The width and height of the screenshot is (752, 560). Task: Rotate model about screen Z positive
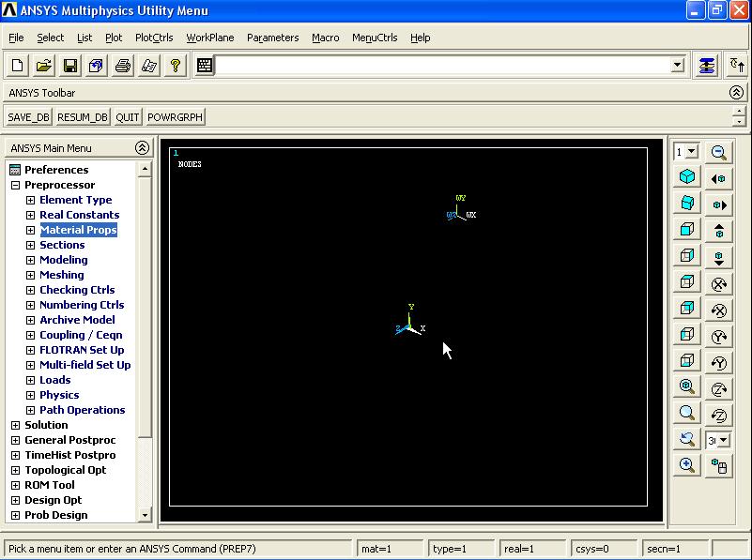tap(718, 390)
